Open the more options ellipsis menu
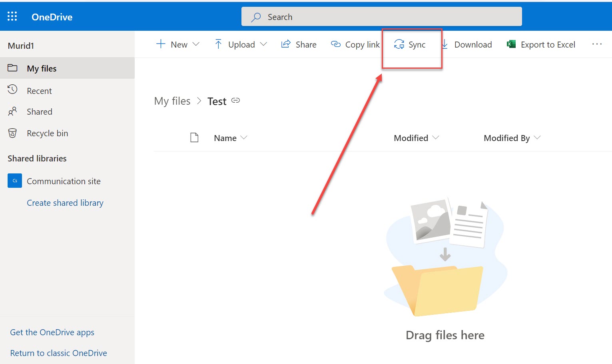612x364 pixels. click(x=597, y=44)
